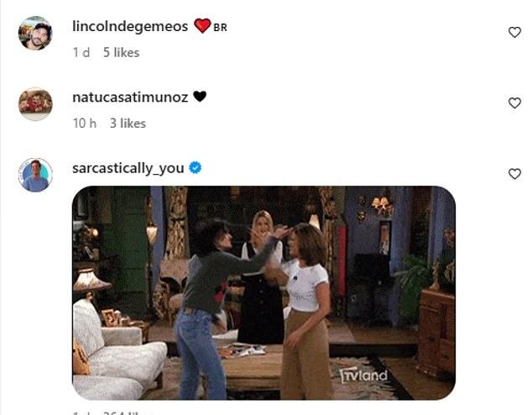This screenshot has height=415, width=532.
Task: Click the blue verified badge
Action: pyautogui.click(x=195, y=168)
